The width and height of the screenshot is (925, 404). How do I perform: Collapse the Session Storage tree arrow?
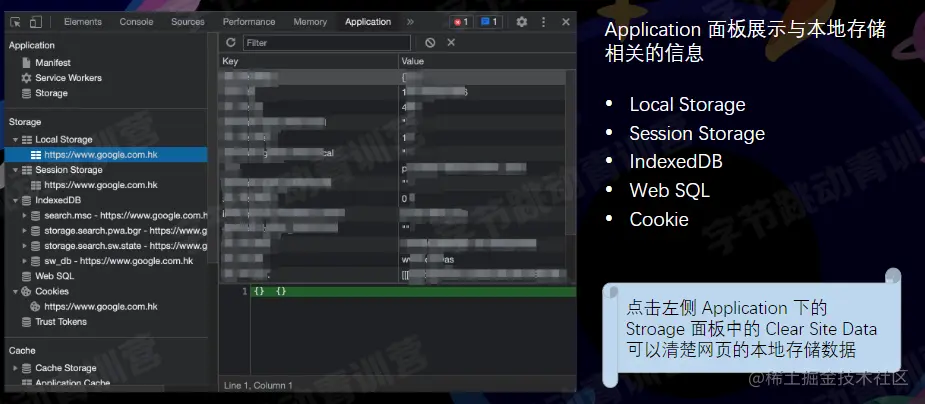pyautogui.click(x=15, y=170)
